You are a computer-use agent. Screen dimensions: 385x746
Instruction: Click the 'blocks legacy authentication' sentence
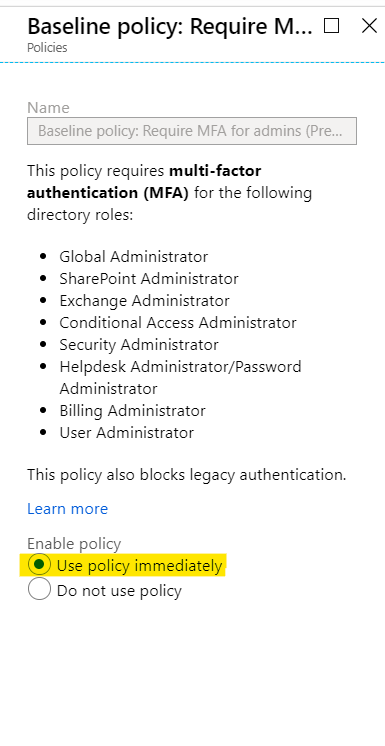tap(187, 475)
